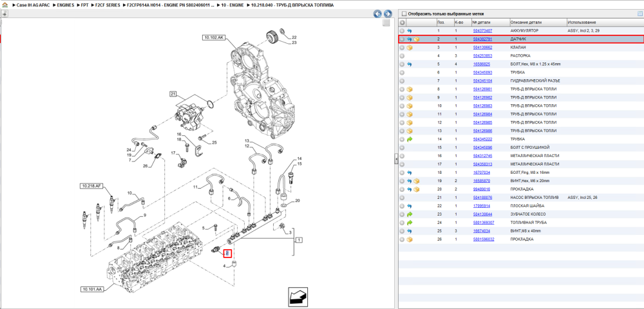Open part number link 5801596032
644x309 pixels.
(484, 239)
